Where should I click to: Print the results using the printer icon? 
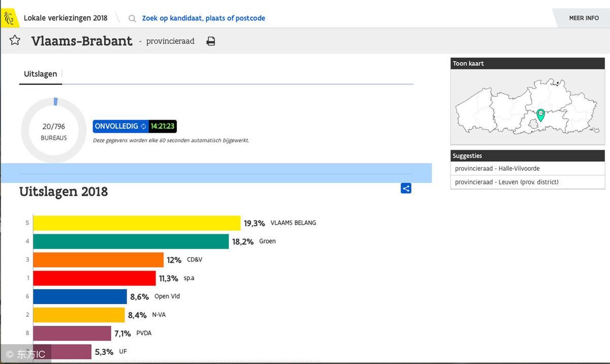pyautogui.click(x=211, y=41)
